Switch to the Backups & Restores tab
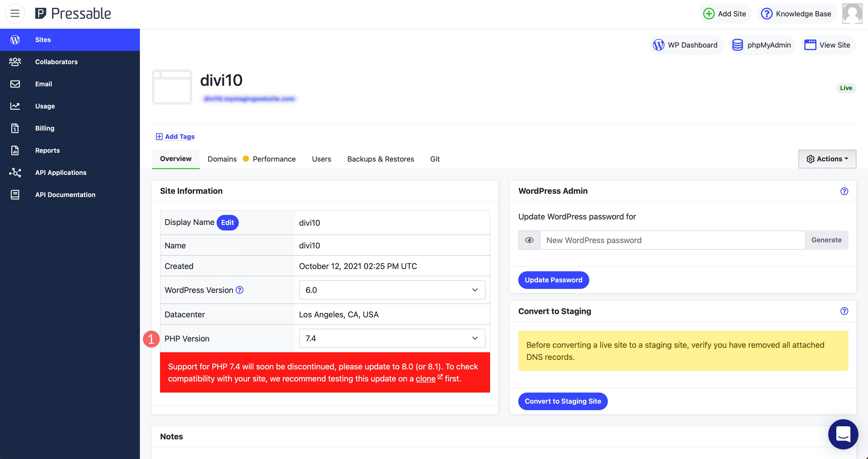The height and width of the screenshot is (459, 868). point(381,159)
